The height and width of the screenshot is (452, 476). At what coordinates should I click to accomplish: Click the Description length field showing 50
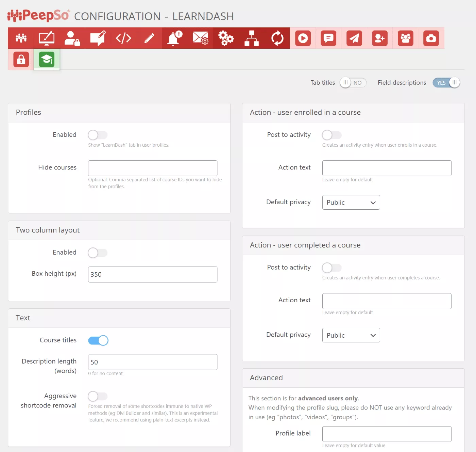pyautogui.click(x=153, y=362)
